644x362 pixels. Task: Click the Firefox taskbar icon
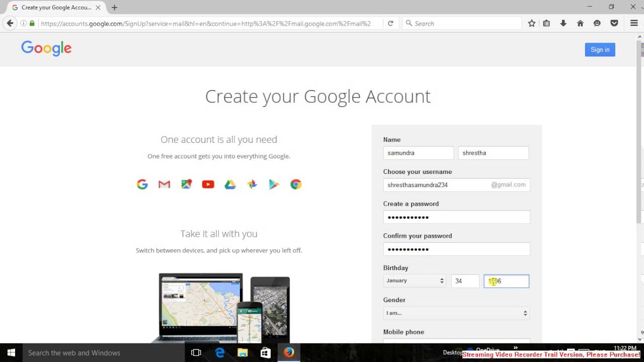289,352
